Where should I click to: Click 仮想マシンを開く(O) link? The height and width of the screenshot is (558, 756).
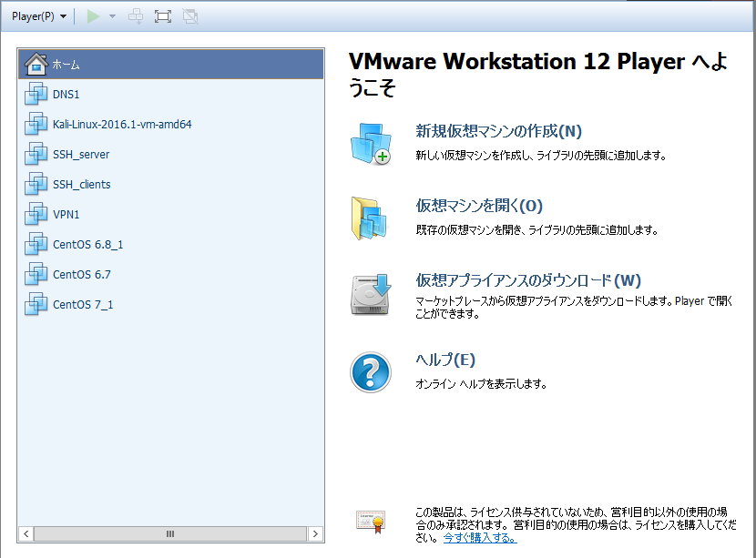[479, 206]
